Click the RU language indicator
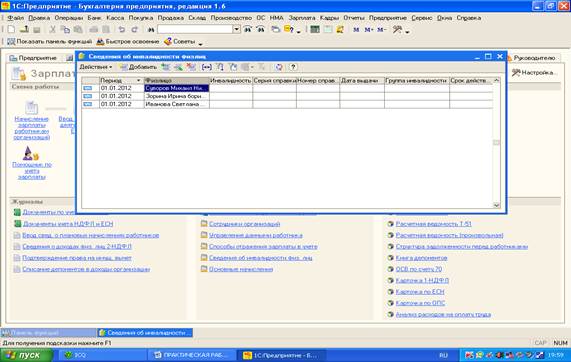The height and width of the screenshot is (362, 571). click(x=443, y=355)
